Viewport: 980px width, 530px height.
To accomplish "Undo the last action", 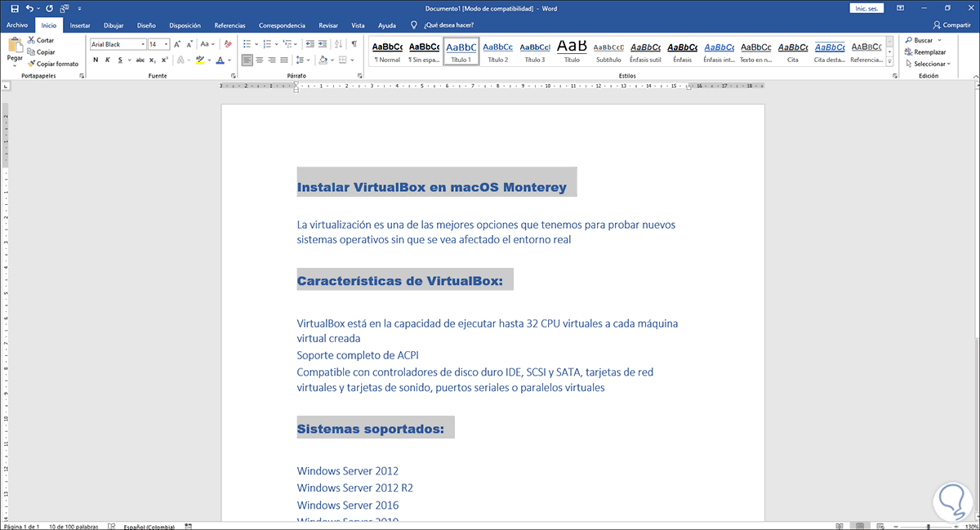I will click(30, 8).
